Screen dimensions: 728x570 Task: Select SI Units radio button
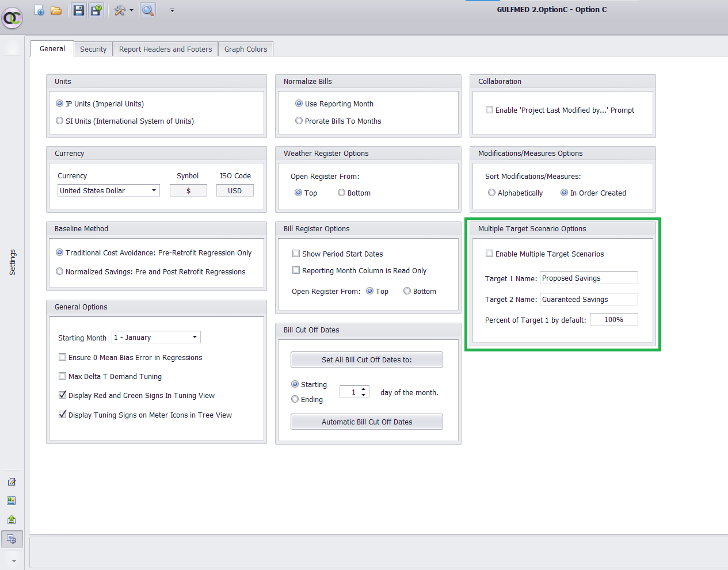coord(60,121)
